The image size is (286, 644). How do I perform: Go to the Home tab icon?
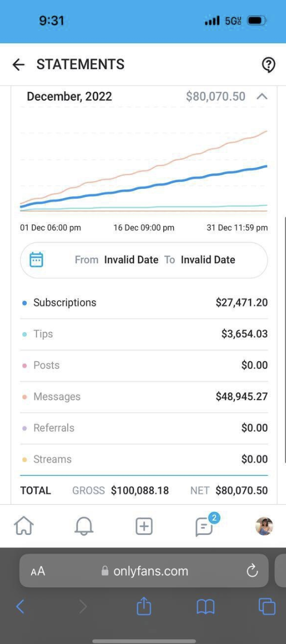click(24, 526)
